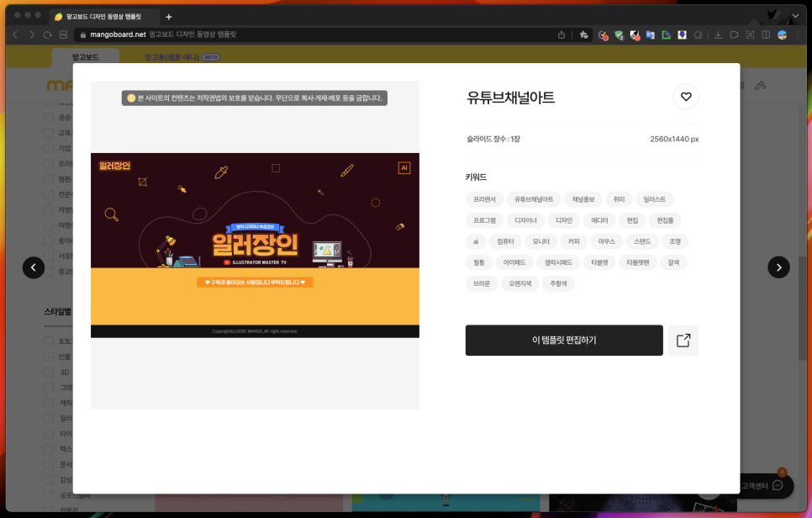Viewport: 812px width, 518px height.
Task: Open the green shield extension icon
Action: pyautogui.click(x=619, y=35)
